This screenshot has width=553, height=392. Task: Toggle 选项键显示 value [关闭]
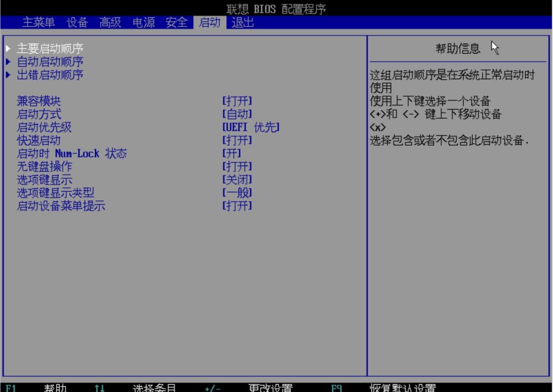pyautogui.click(x=237, y=179)
